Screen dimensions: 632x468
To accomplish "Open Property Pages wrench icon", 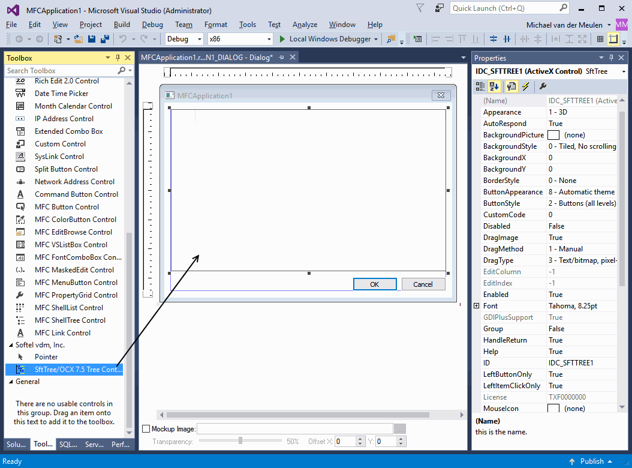I will [x=543, y=86].
